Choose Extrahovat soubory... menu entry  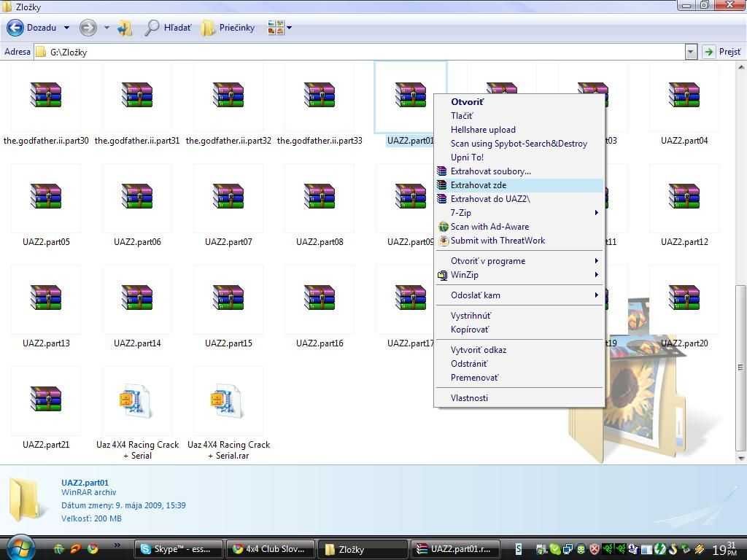click(x=519, y=171)
